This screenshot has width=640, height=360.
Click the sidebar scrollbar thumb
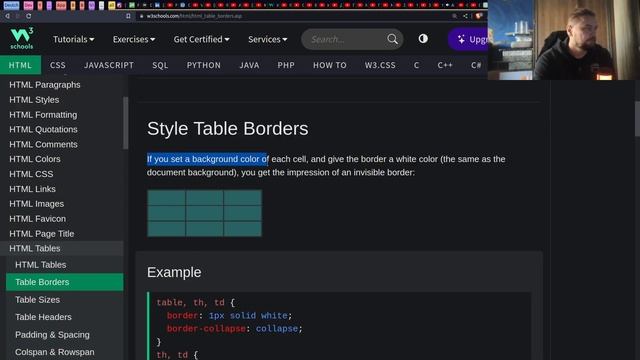click(x=125, y=123)
